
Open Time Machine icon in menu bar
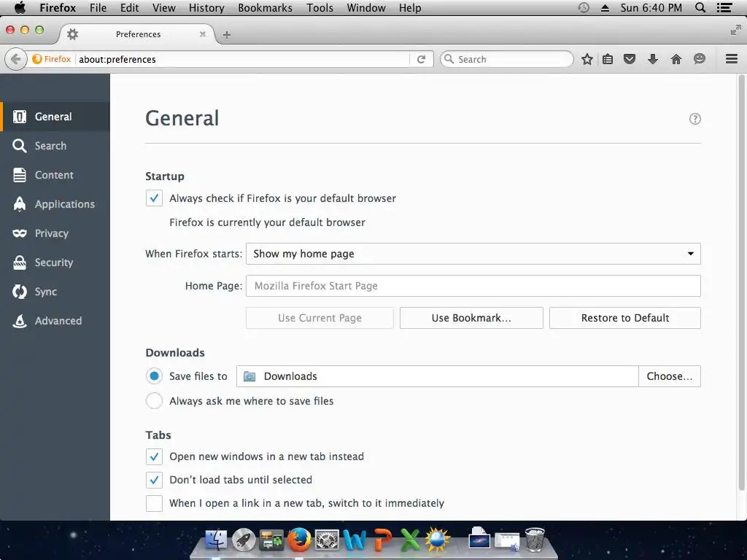tap(583, 7)
